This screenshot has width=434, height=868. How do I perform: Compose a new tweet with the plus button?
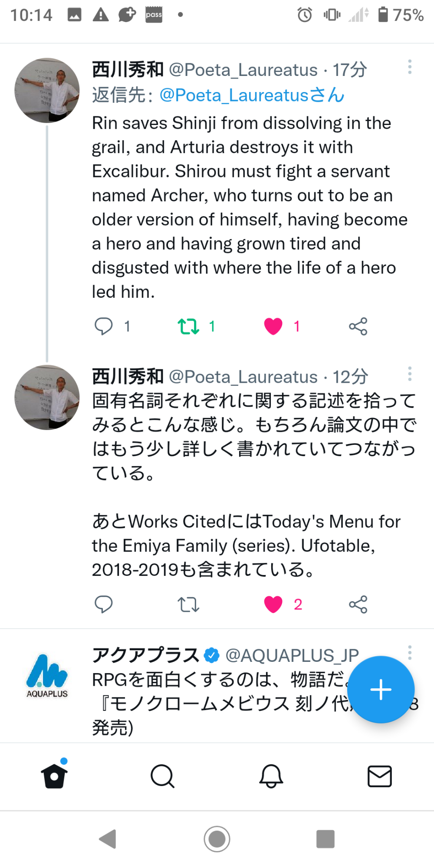381,689
